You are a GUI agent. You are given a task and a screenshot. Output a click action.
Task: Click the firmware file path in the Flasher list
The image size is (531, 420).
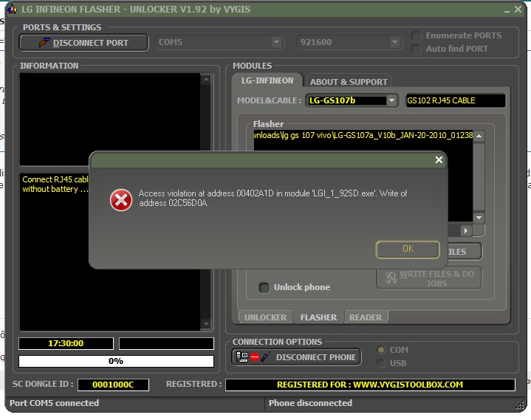coord(363,135)
